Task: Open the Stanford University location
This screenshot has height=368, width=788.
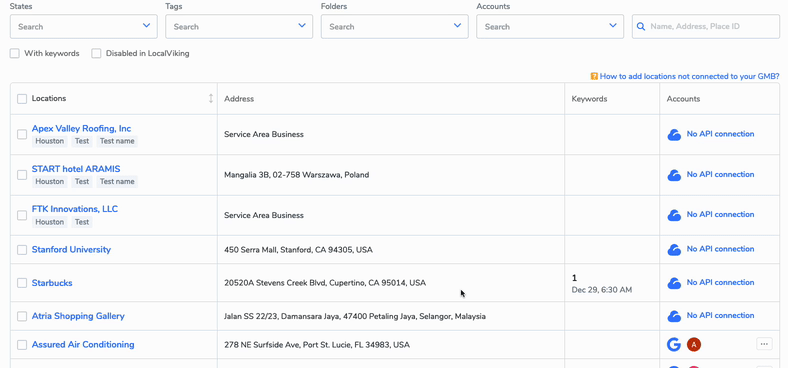Action: pyautogui.click(x=71, y=249)
